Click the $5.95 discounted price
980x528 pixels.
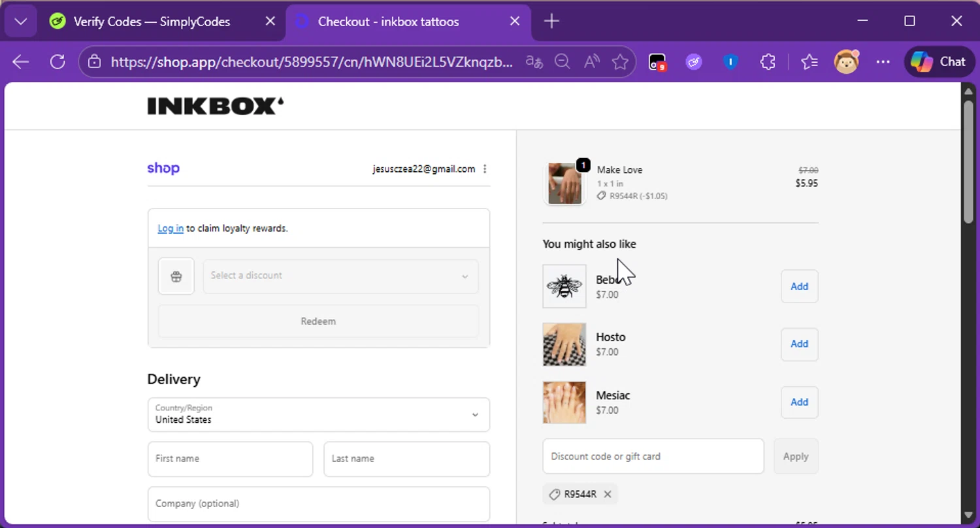[807, 183]
